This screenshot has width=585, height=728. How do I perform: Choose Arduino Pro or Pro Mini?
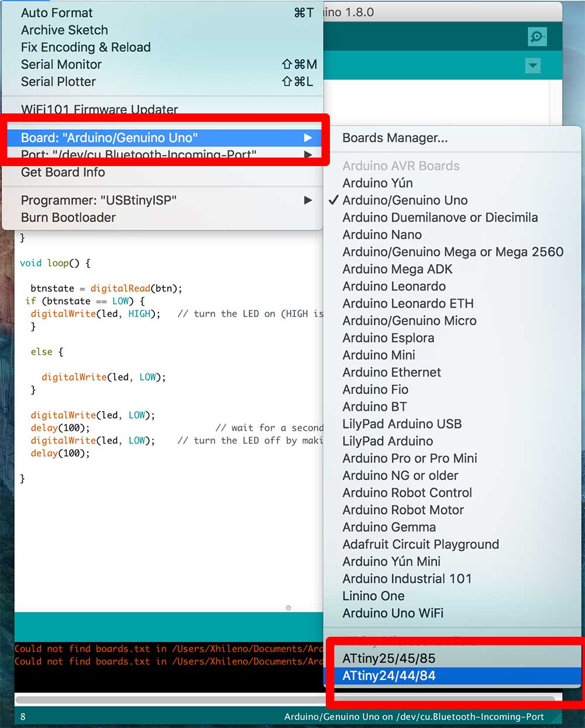pyautogui.click(x=452, y=458)
